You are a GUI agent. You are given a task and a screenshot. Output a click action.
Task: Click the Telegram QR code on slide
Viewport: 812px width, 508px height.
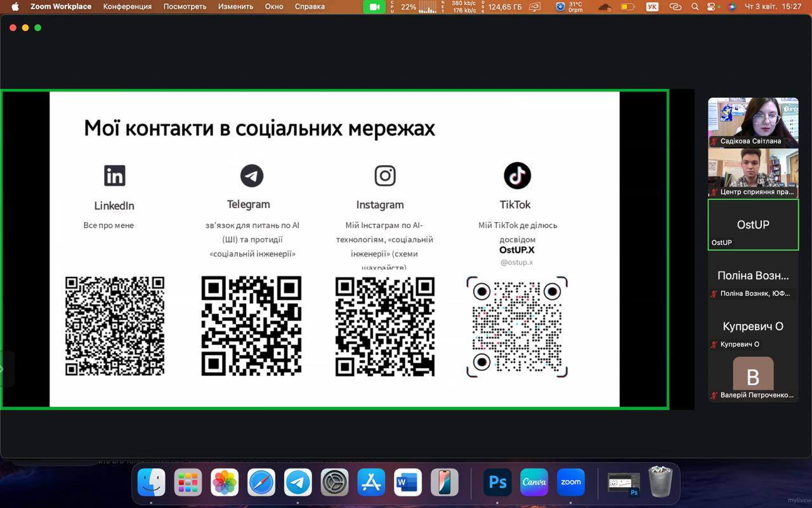[x=251, y=326]
